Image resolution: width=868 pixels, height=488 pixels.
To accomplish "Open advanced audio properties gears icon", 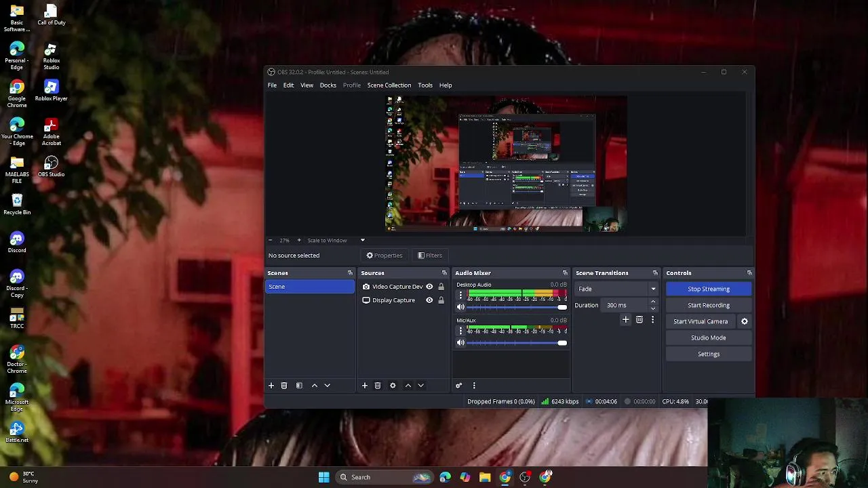I will tap(459, 386).
